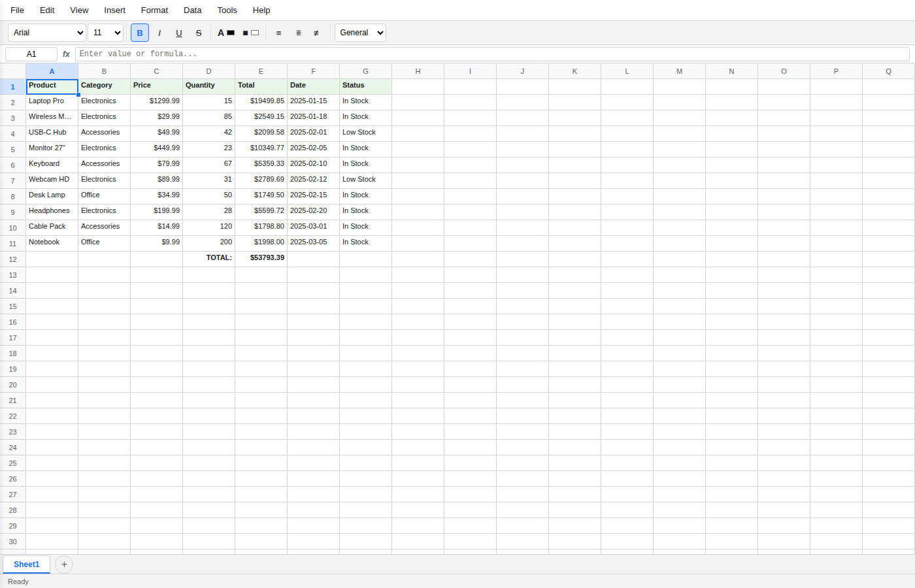Select quantity 200 cell

click(x=209, y=244)
